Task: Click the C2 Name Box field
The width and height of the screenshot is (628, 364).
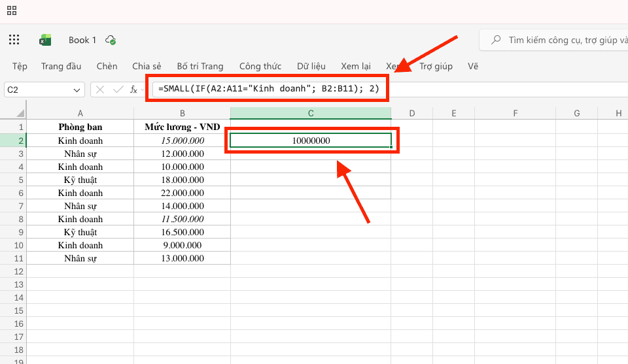Action: pyautogui.click(x=44, y=90)
